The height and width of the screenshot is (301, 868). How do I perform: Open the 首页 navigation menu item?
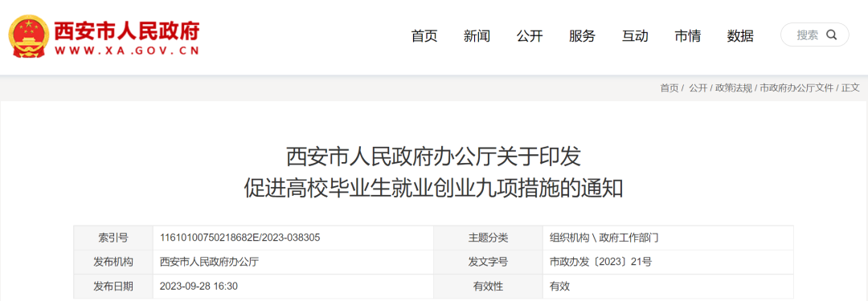[x=424, y=36]
